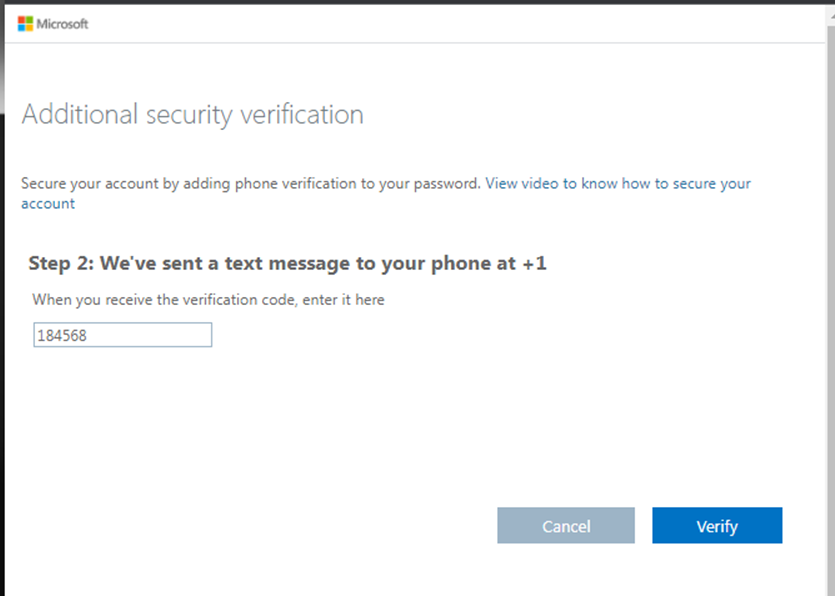Viewport: 835px width, 596px height.
Task: Focus the verification code input field
Action: click(x=122, y=335)
